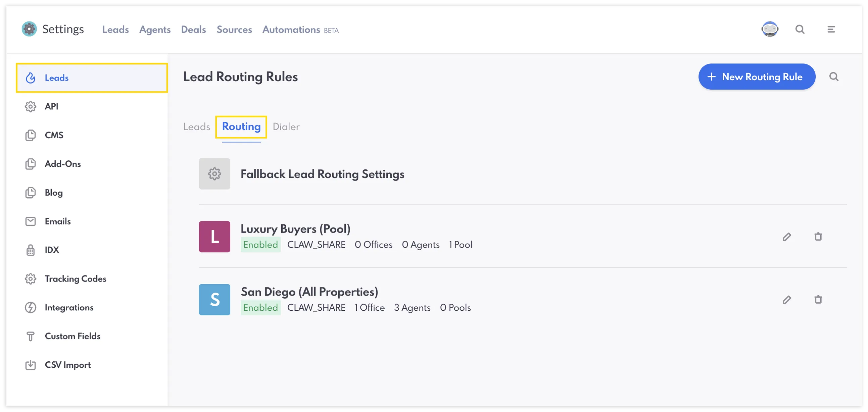This screenshot has height=412, width=868.
Task: Toggle Enabled status on San Diego rule
Action: point(260,307)
